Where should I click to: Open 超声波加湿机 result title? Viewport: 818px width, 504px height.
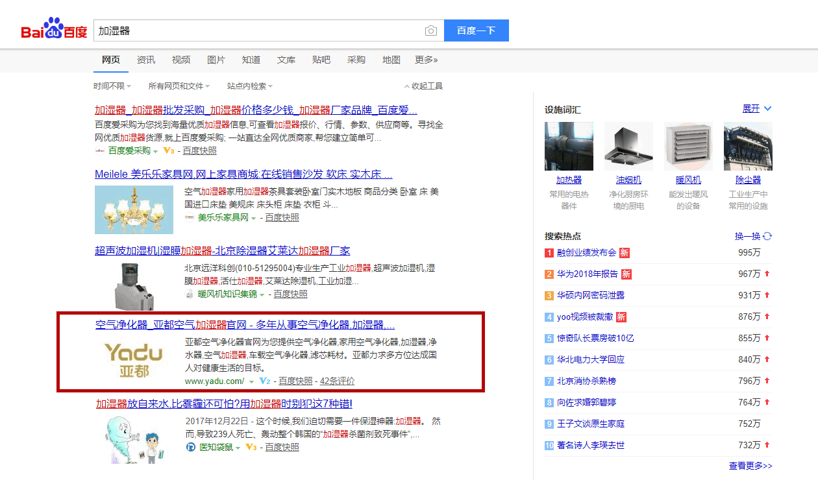(223, 251)
